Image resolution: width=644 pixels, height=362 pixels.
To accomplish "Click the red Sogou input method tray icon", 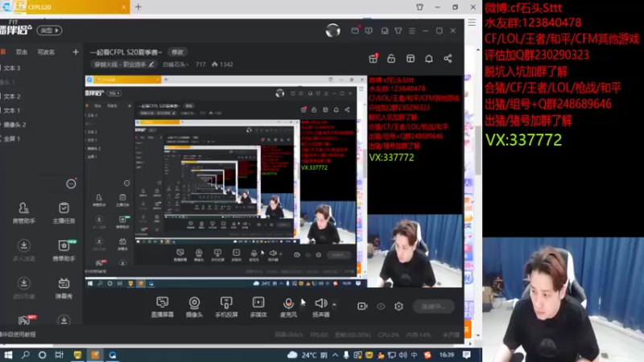I will pyautogui.click(x=427, y=355).
